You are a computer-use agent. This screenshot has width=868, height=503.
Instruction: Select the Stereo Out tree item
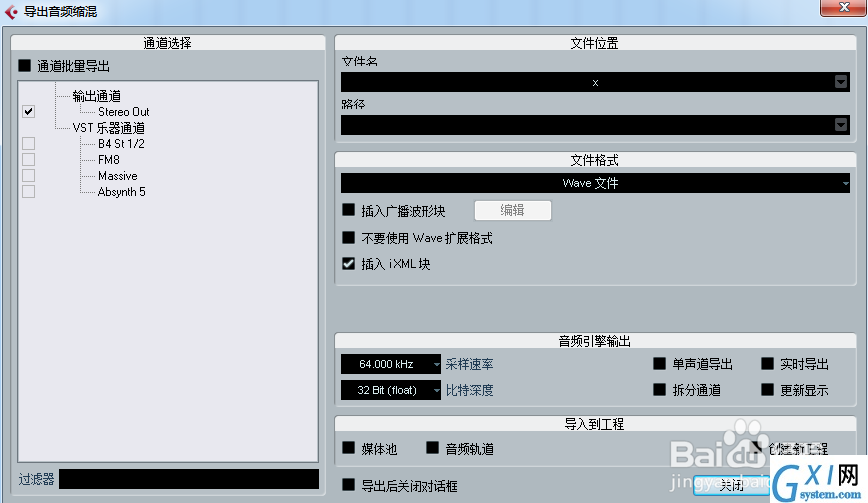coord(123,112)
